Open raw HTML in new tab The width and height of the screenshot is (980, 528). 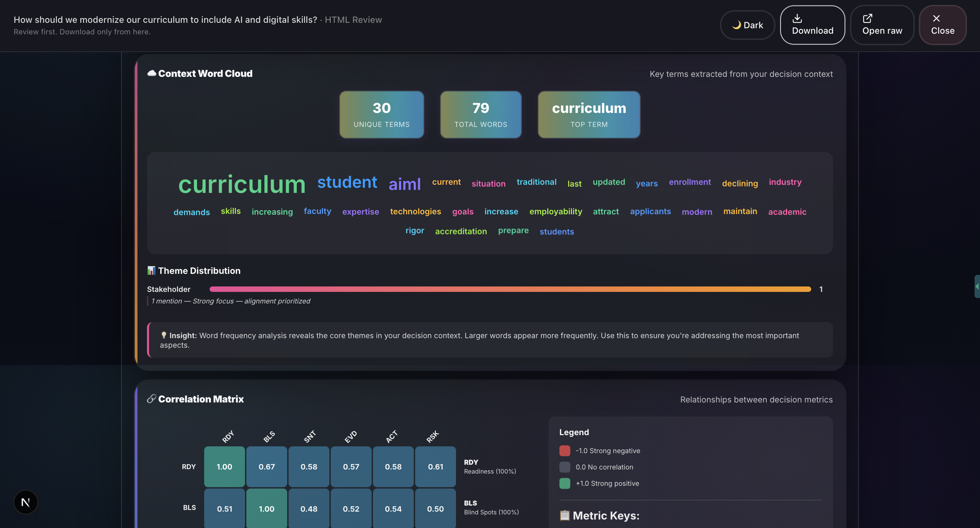882,25
